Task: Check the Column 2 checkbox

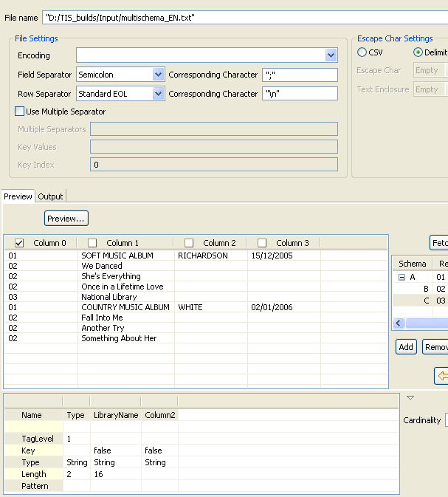Action: pos(189,243)
